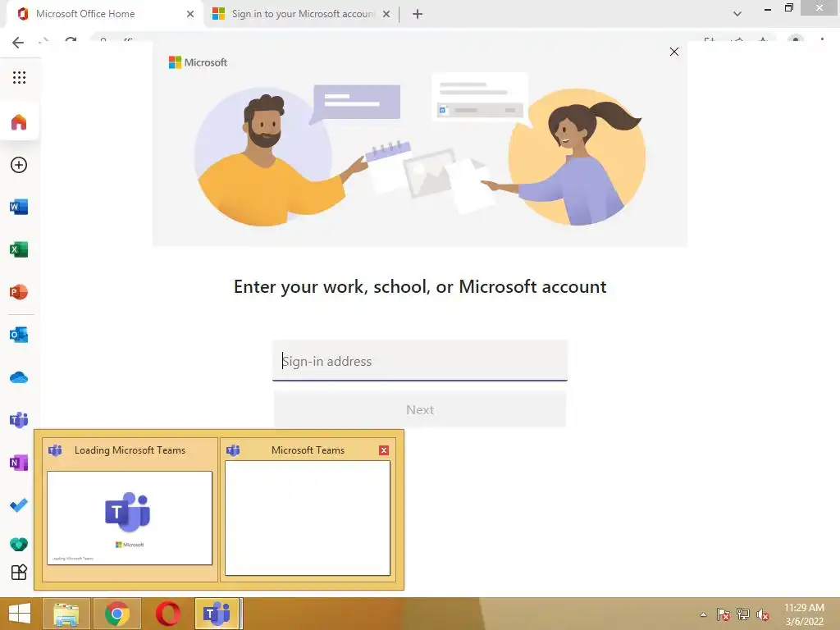840x630 pixels.
Task: Launch PowerPoint from the sidebar
Action: click(19, 292)
